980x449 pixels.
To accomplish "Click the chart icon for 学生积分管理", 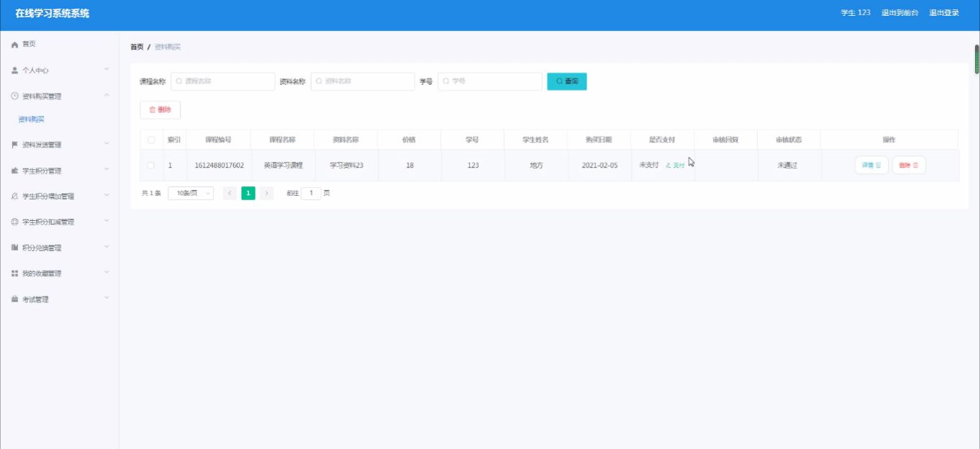I will coord(14,171).
